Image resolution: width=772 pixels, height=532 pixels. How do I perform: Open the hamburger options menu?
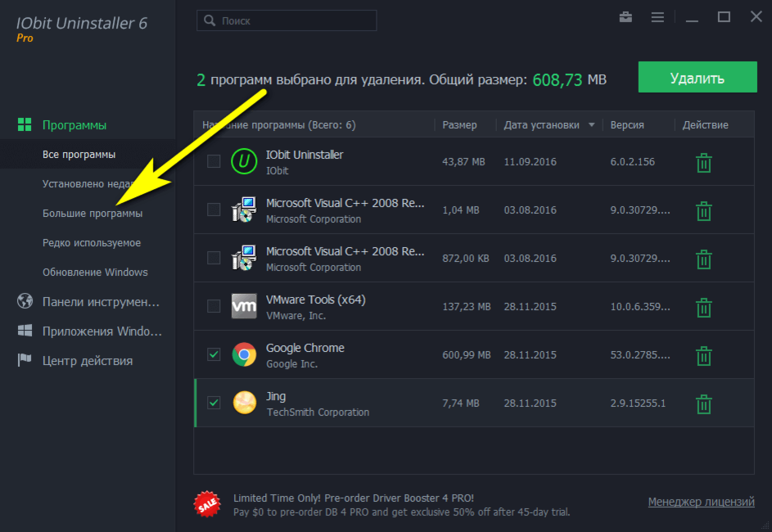coord(657,17)
